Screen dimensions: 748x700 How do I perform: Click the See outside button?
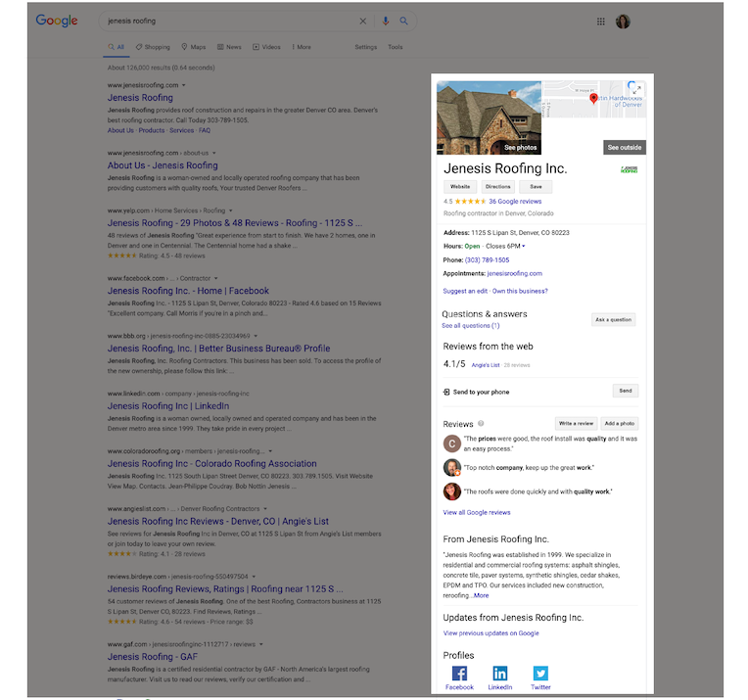(x=625, y=148)
